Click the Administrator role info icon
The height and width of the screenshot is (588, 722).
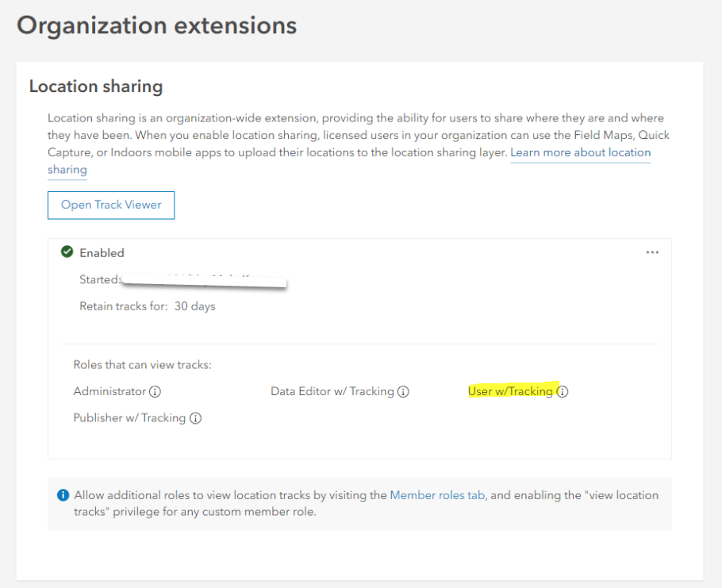click(x=156, y=391)
